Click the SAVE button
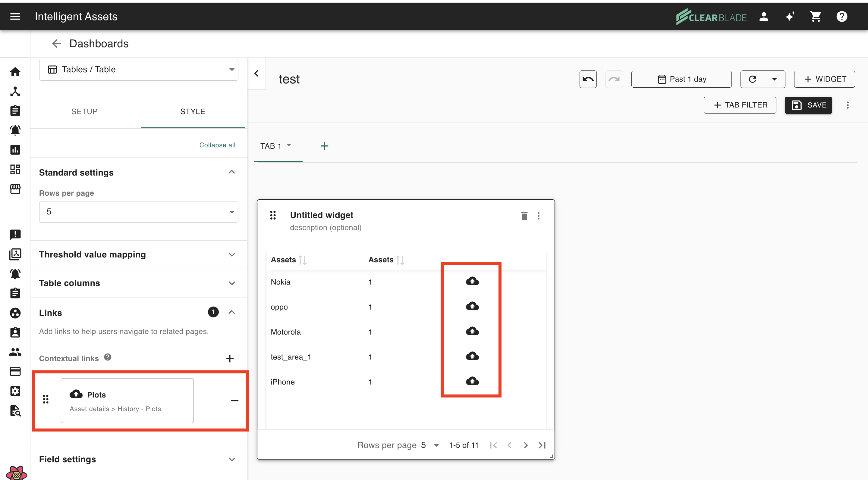Image resolution: width=868 pixels, height=480 pixels. 808,105
